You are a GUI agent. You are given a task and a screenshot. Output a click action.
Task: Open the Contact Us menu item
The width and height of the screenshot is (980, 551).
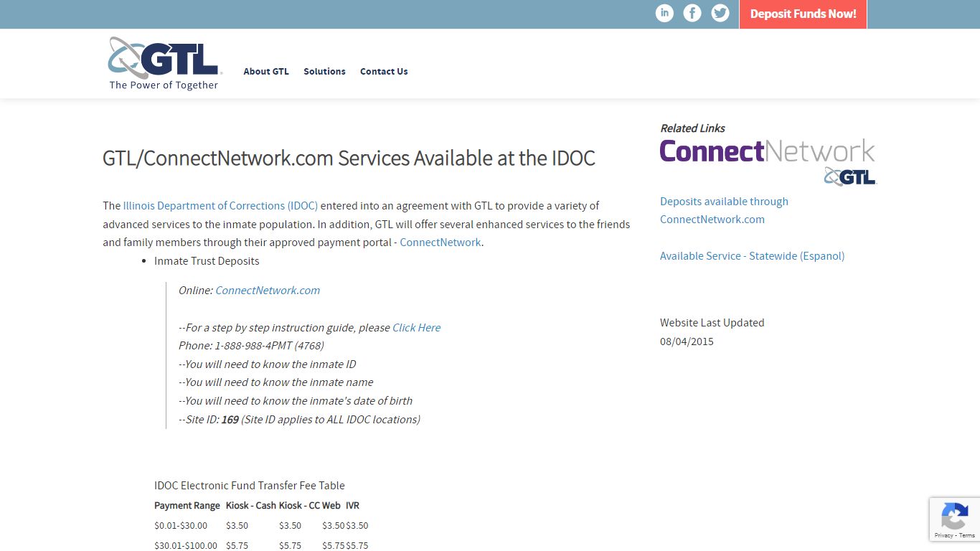click(x=384, y=71)
